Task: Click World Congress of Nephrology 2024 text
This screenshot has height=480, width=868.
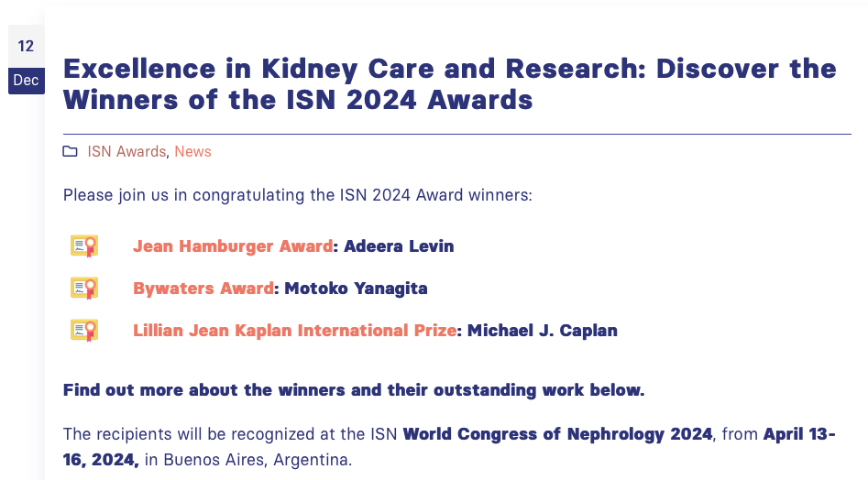Action: tap(557, 434)
